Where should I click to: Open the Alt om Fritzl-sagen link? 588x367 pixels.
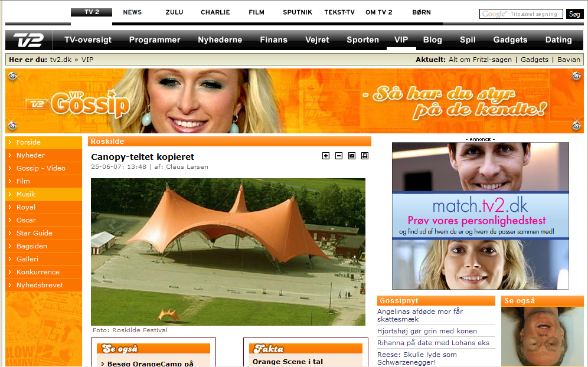click(480, 60)
